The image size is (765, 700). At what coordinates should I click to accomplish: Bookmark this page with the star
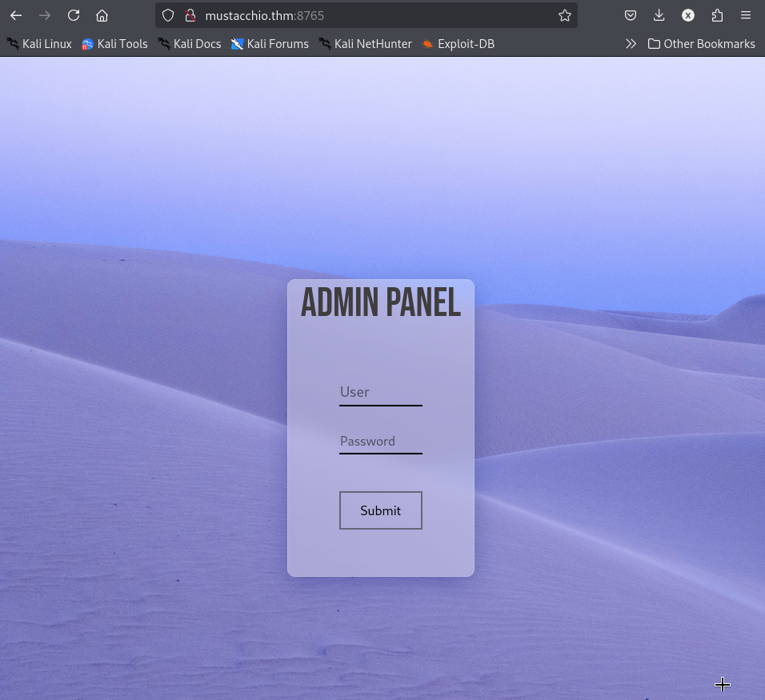pos(565,16)
